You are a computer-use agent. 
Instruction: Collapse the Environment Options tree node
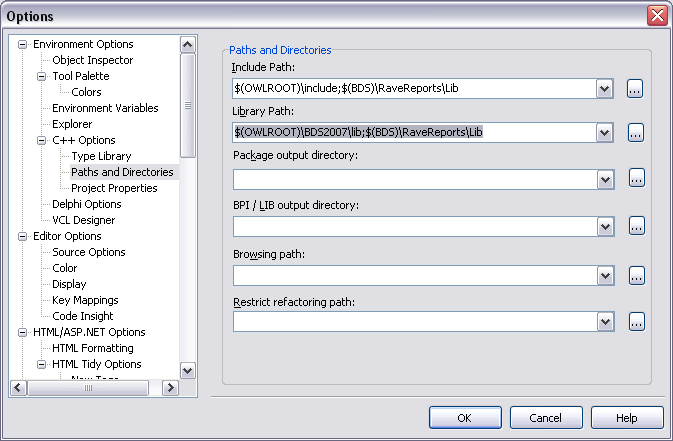[x=22, y=44]
